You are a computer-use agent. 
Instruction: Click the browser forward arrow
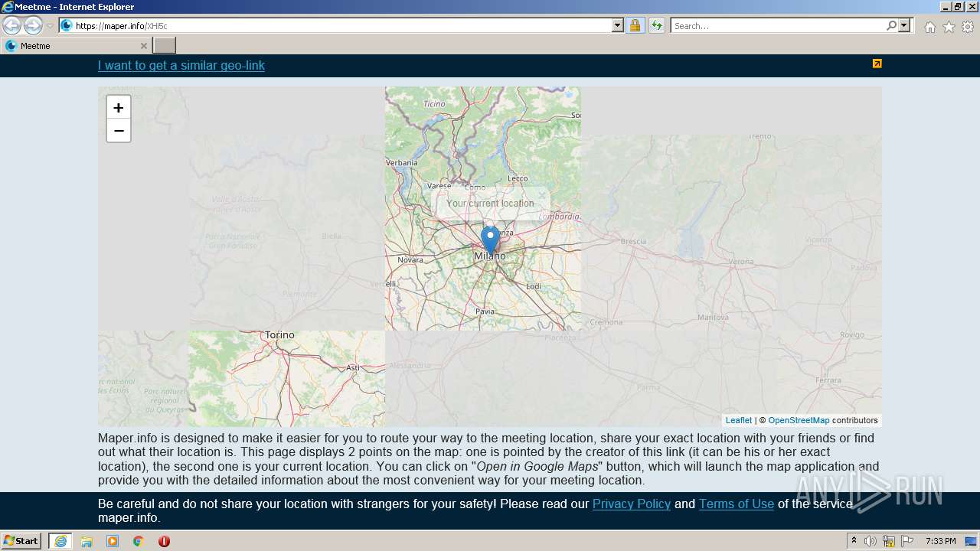tap(33, 25)
